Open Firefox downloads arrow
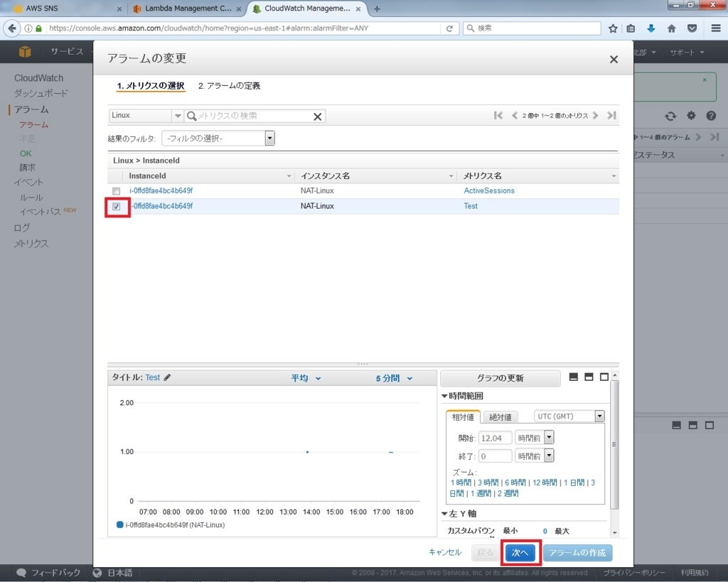The image size is (728, 582). pos(651,28)
